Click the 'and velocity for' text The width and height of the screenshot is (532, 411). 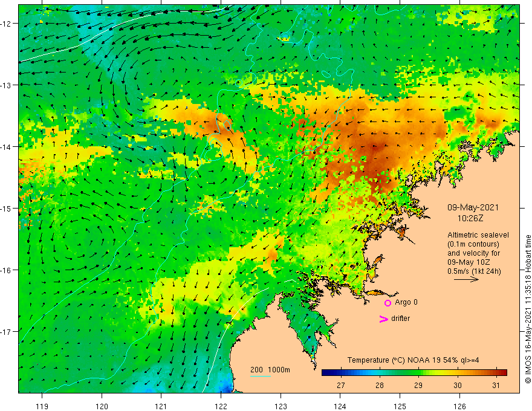coord(473,253)
